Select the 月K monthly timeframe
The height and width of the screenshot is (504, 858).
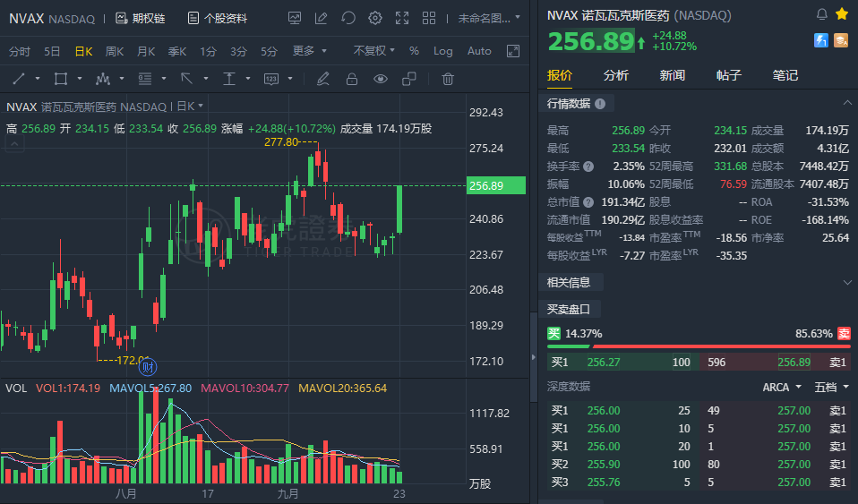(146, 51)
